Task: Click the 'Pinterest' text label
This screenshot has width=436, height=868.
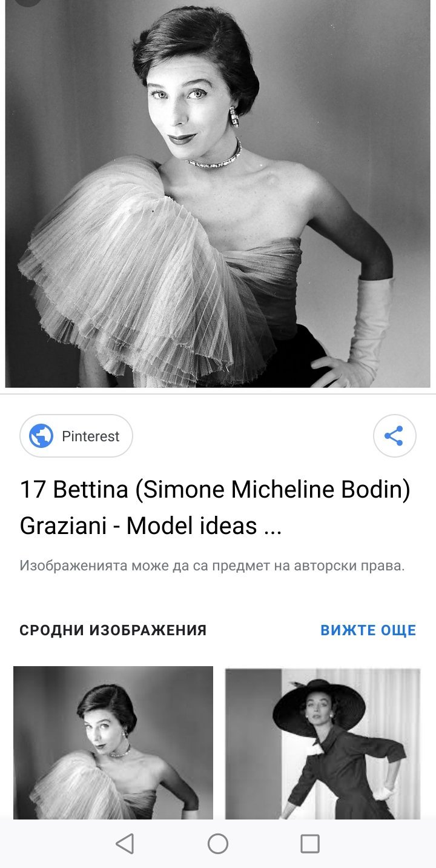Action: pos(91,436)
